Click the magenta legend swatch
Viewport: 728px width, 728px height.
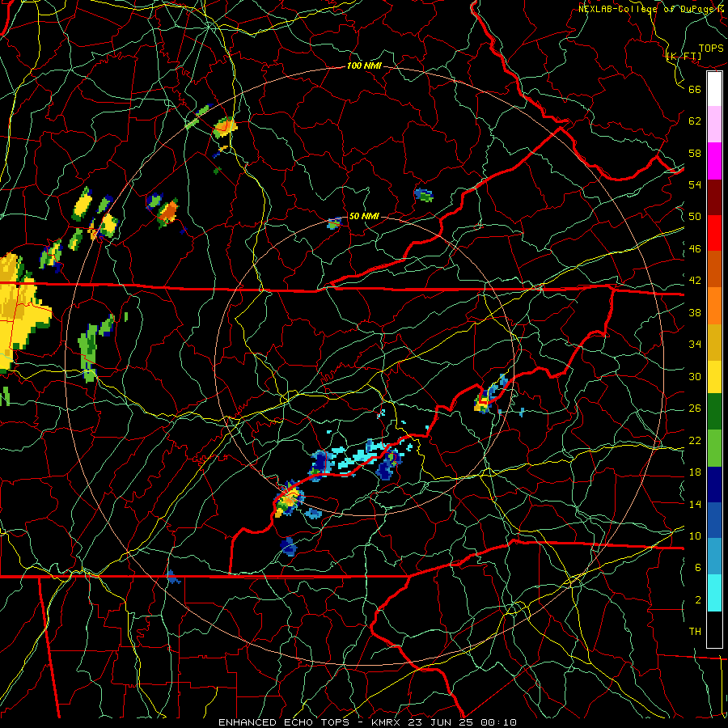(x=714, y=161)
